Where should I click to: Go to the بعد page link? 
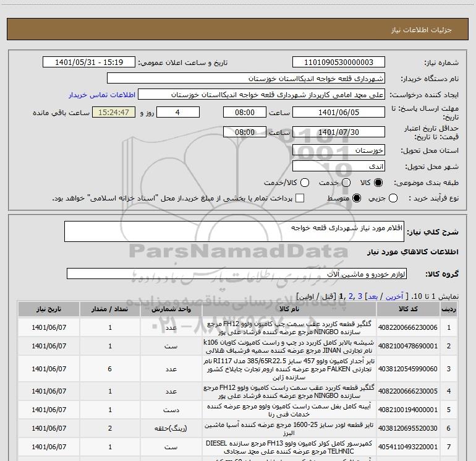(373, 296)
